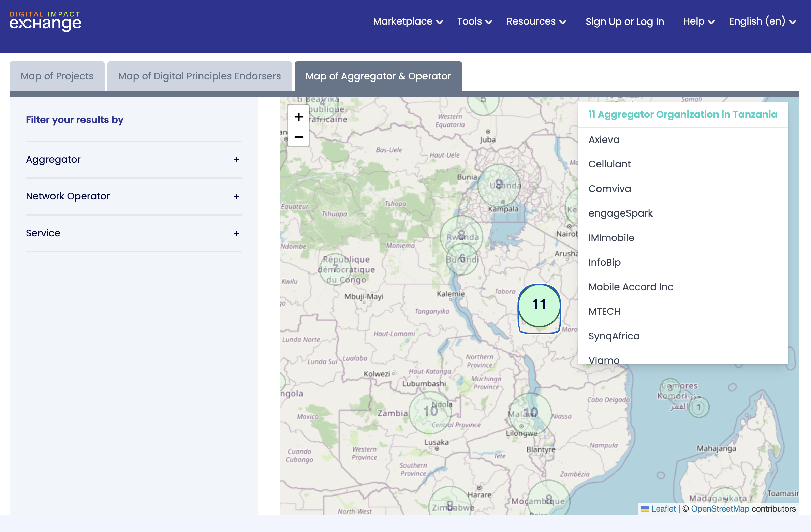811x532 pixels.
Task: Switch to the Map of Projects tab
Action: point(57,76)
